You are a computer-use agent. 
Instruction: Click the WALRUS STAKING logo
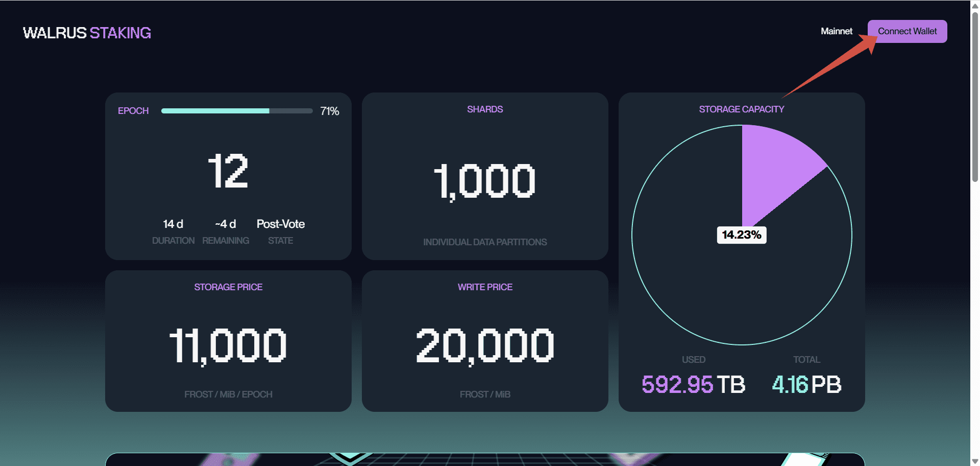click(87, 33)
